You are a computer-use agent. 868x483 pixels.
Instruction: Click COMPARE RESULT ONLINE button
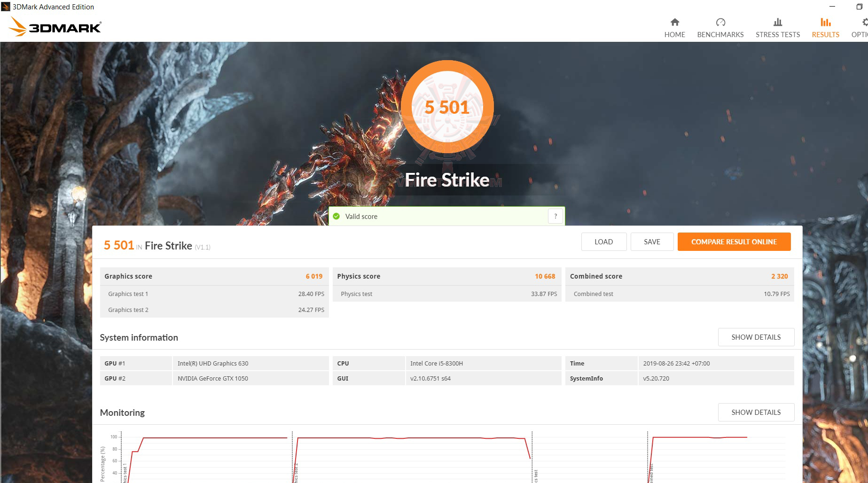[x=734, y=241]
